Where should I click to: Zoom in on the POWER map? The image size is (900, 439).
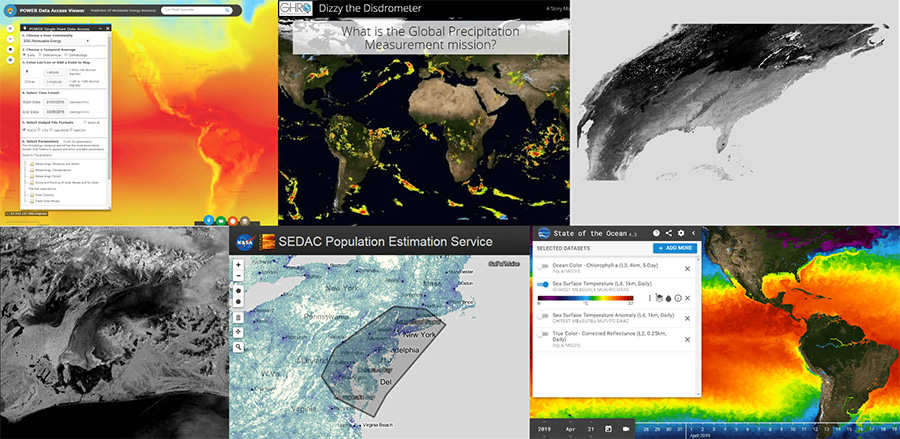pos(10,28)
